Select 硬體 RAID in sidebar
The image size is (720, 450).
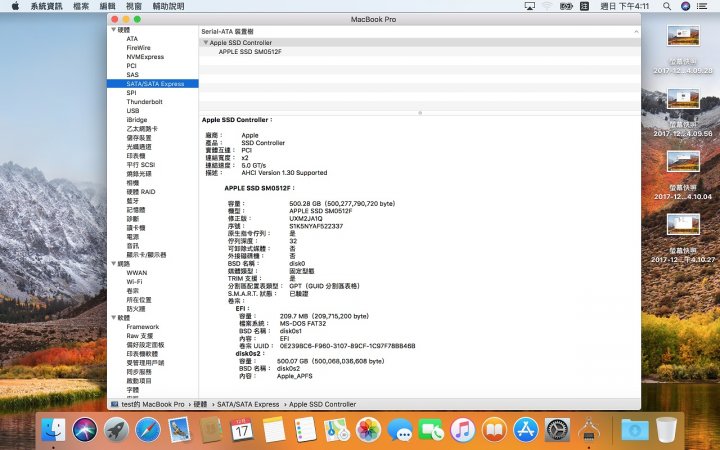[x=141, y=192]
